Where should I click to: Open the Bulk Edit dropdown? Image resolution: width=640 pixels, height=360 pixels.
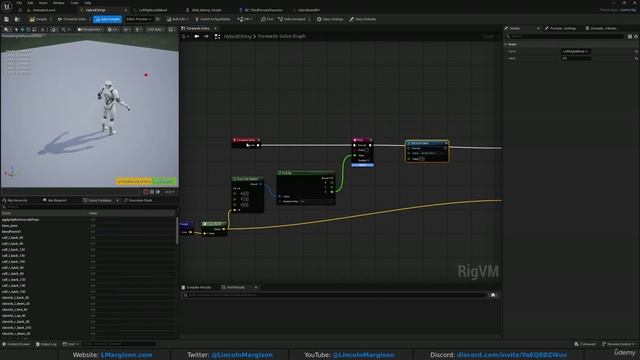[x=177, y=19]
